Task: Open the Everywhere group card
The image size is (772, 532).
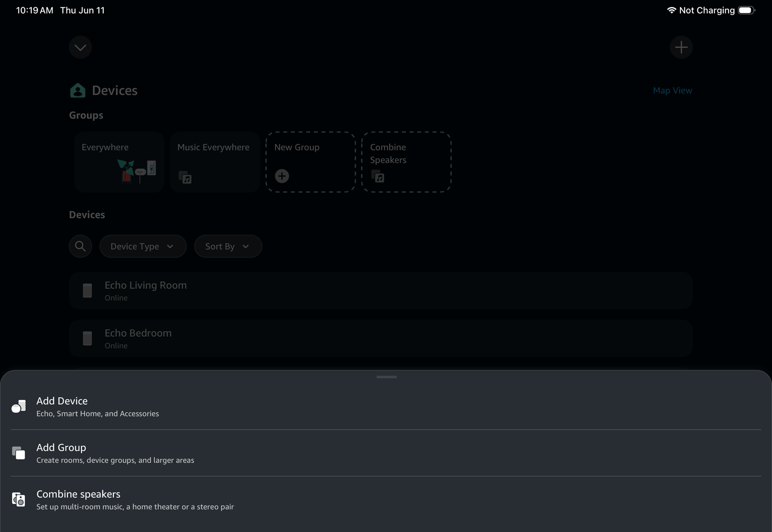Action: [x=119, y=162]
